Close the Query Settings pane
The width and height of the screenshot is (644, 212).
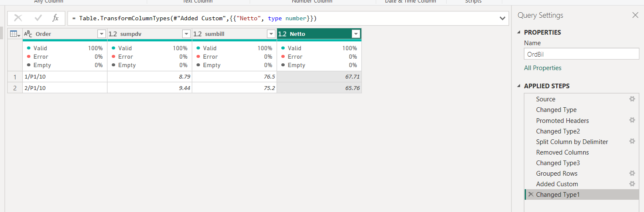(x=635, y=15)
